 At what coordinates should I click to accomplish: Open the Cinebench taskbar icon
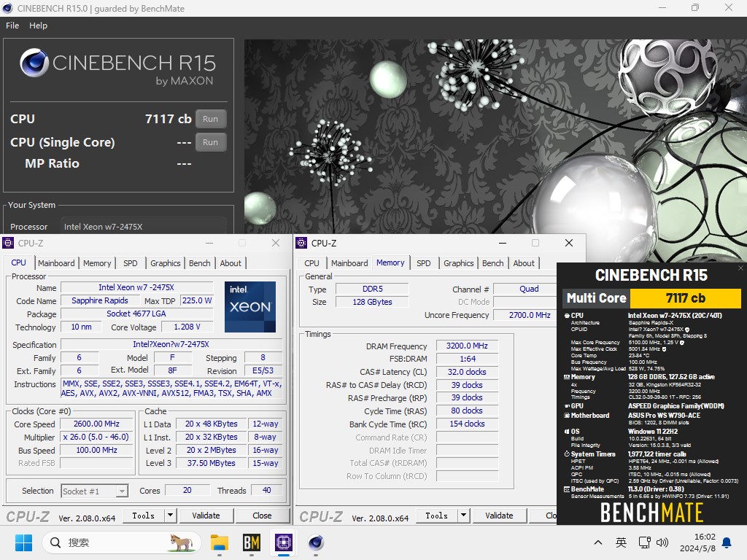315,542
